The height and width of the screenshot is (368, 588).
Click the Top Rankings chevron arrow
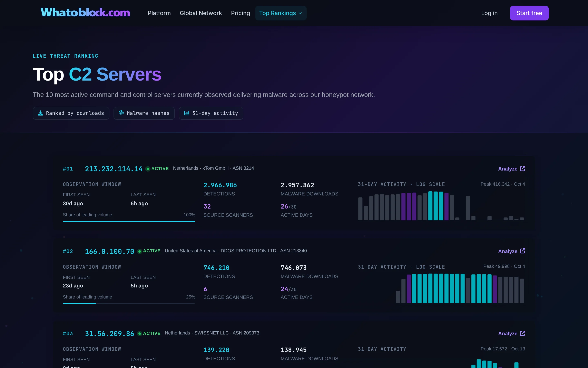300,13
